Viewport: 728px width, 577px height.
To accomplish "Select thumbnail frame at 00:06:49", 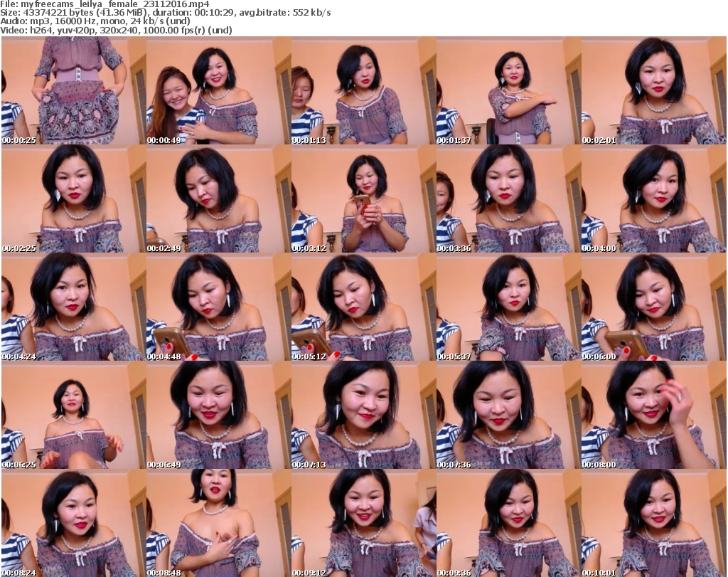I will pyautogui.click(x=219, y=415).
